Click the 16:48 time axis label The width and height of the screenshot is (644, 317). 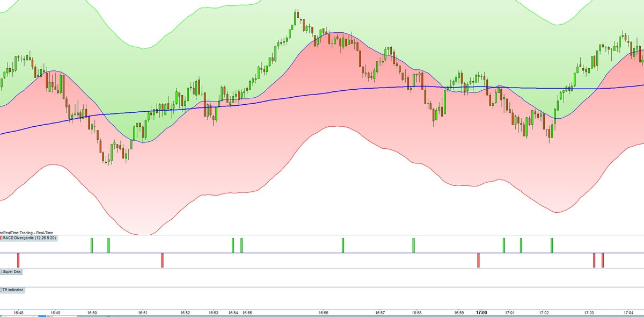tap(19, 312)
